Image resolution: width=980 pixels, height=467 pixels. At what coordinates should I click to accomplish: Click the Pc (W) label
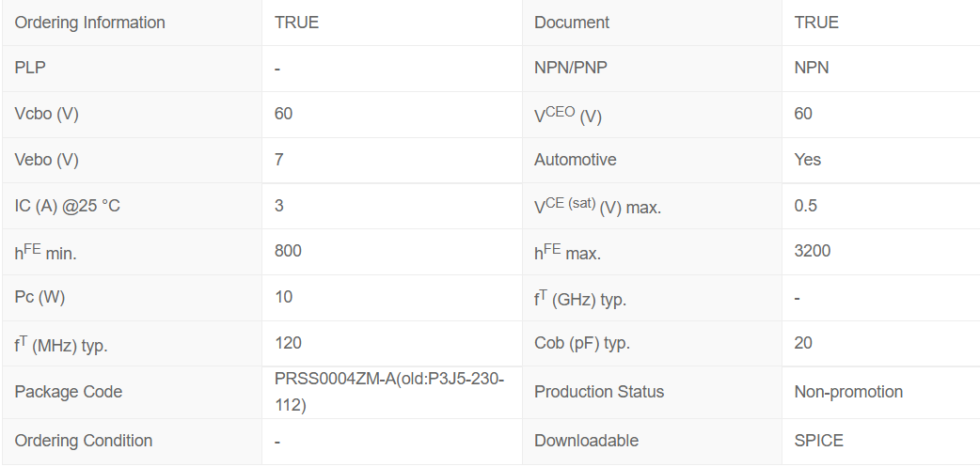[x=41, y=297]
